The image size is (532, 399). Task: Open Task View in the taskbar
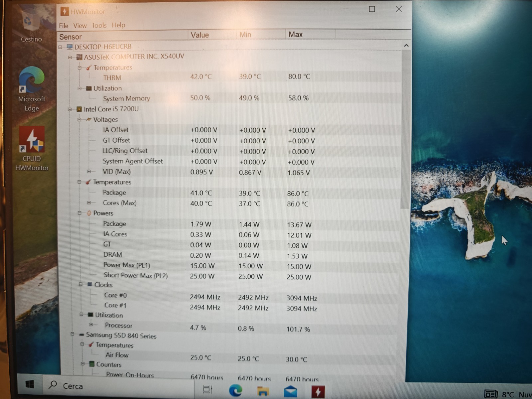207,389
